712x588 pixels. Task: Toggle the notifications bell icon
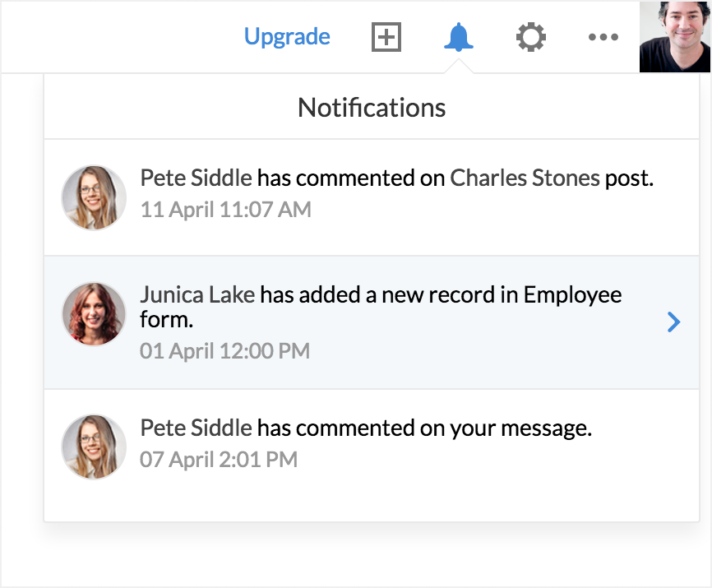(x=459, y=37)
